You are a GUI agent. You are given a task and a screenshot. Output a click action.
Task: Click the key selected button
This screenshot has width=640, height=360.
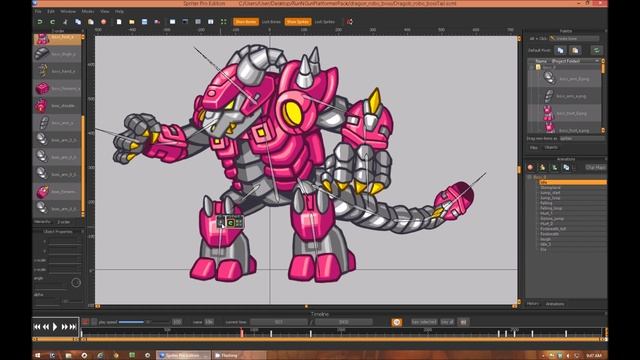click(x=424, y=322)
